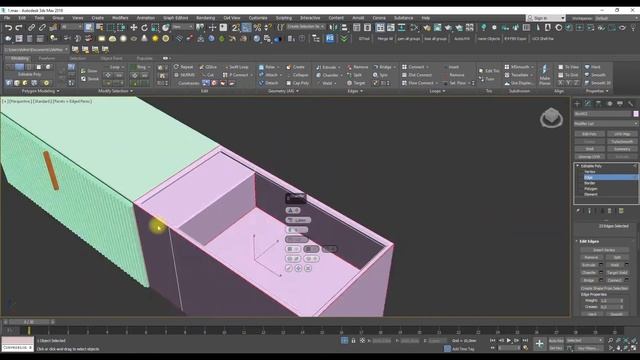Open the Customize menu

(258, 18)
